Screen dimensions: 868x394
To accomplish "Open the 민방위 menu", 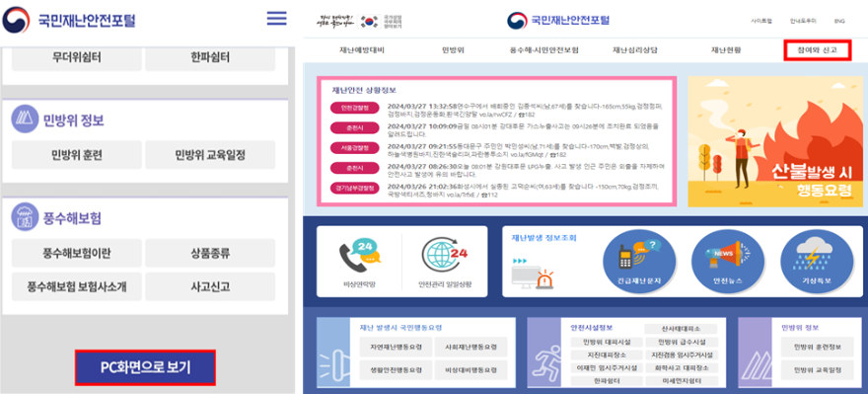I will [453, 50].
